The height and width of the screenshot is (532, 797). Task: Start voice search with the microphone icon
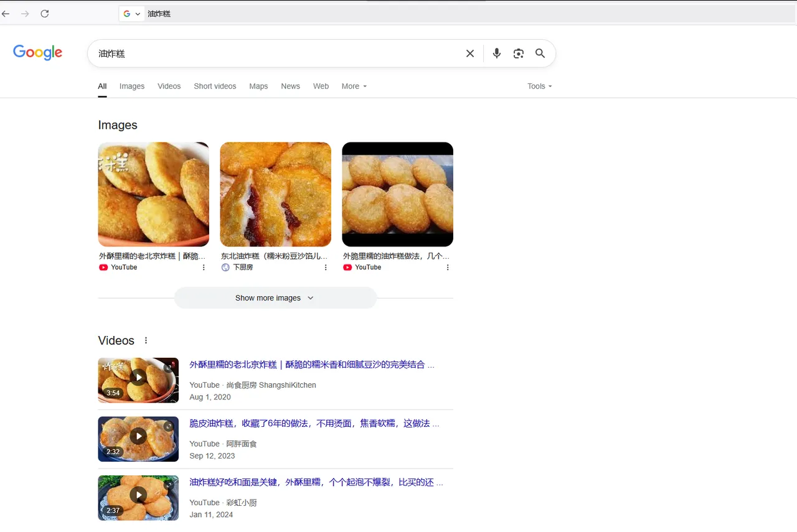coord(496,54)
